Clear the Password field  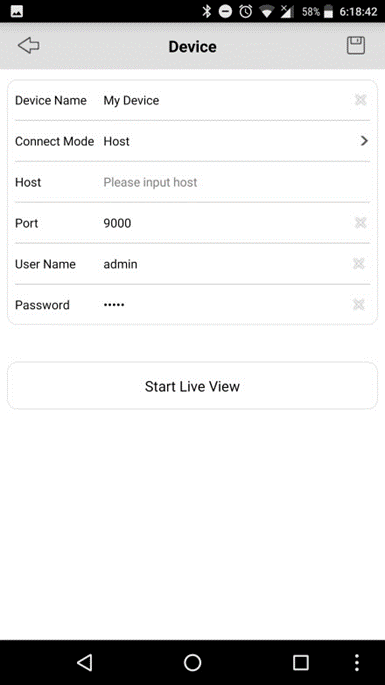pos(358,304)
